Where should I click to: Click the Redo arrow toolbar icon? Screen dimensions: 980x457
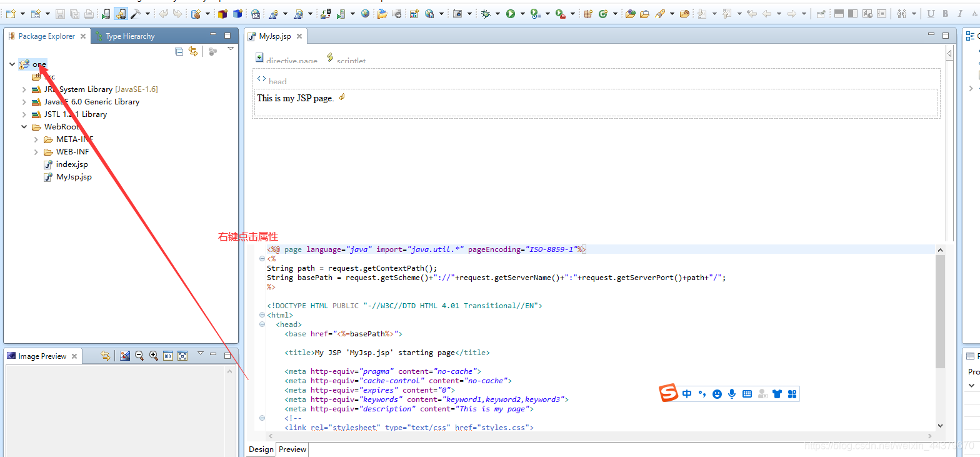[177, 14]
